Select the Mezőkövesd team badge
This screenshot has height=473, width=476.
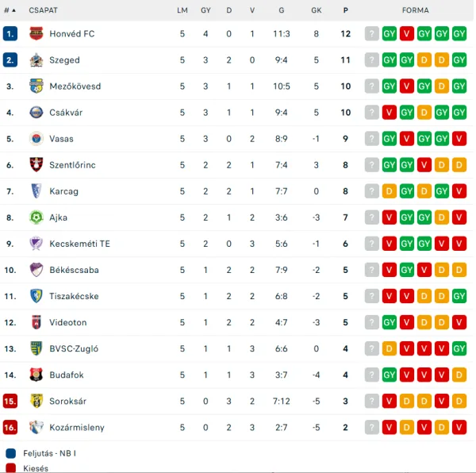pos(36,86)
